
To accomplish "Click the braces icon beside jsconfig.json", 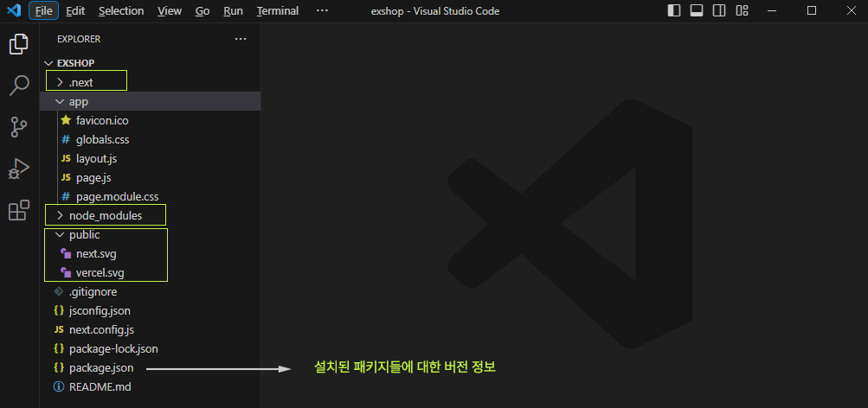I will (x=58, y=310).
